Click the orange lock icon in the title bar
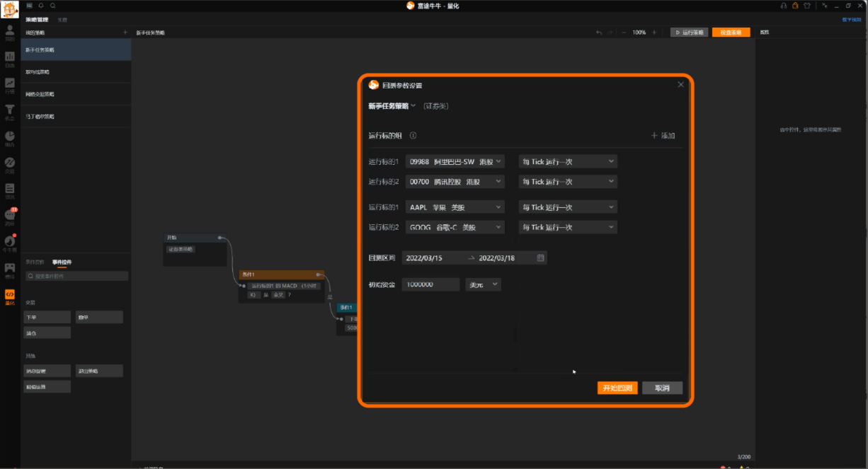 (x=796, y=5)
